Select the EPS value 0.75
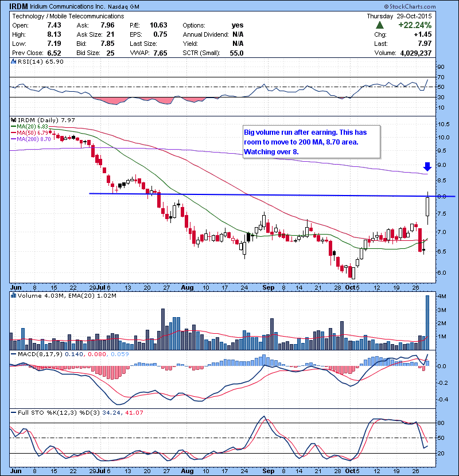This screenshot has height=476, width=459. point(160,34)
